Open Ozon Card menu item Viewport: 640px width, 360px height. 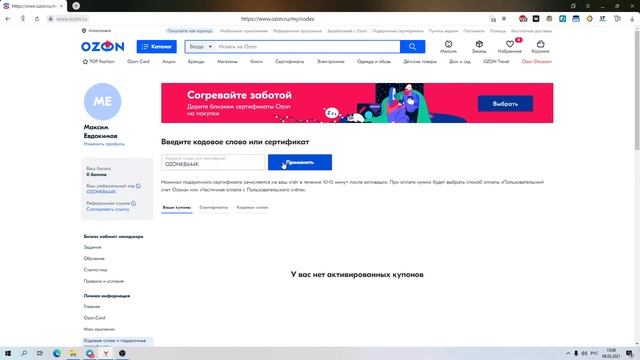138,62
